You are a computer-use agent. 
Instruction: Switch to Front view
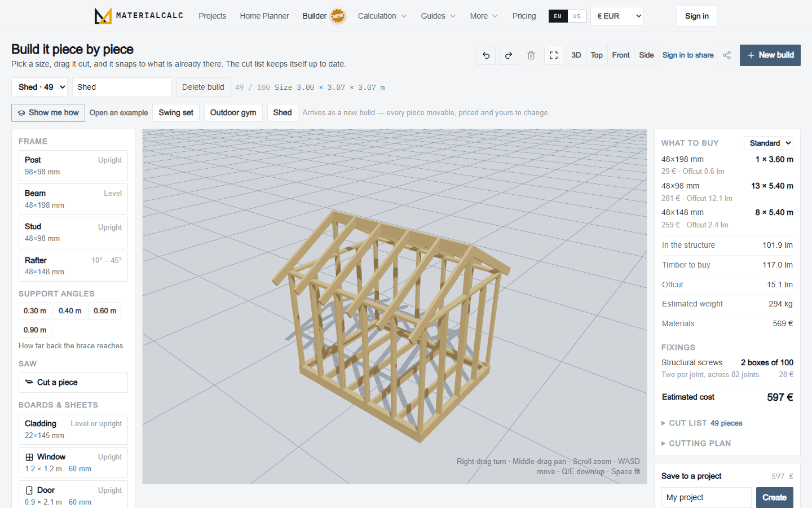pyautogui.click(x=621, y=55)
